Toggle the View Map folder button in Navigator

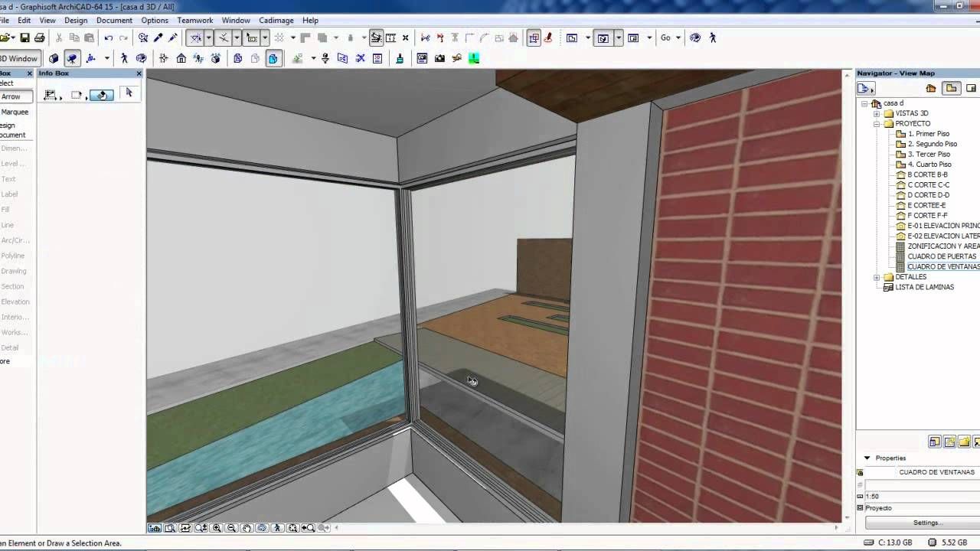click(x=951, y=88)
